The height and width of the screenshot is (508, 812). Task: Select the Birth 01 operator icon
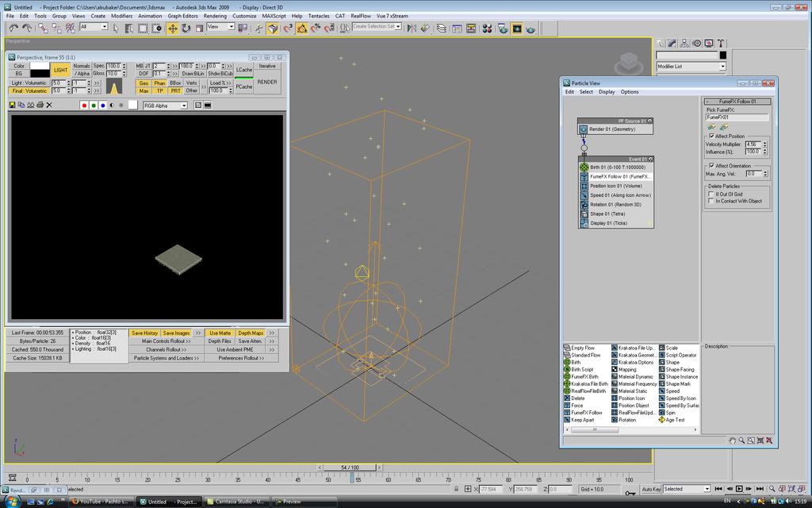[x=584, y=167]
